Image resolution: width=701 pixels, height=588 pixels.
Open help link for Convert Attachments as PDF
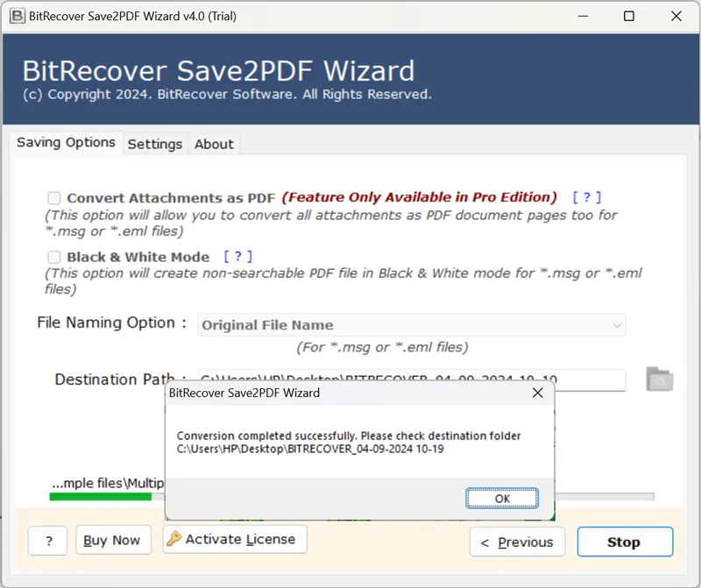[587, 197]
